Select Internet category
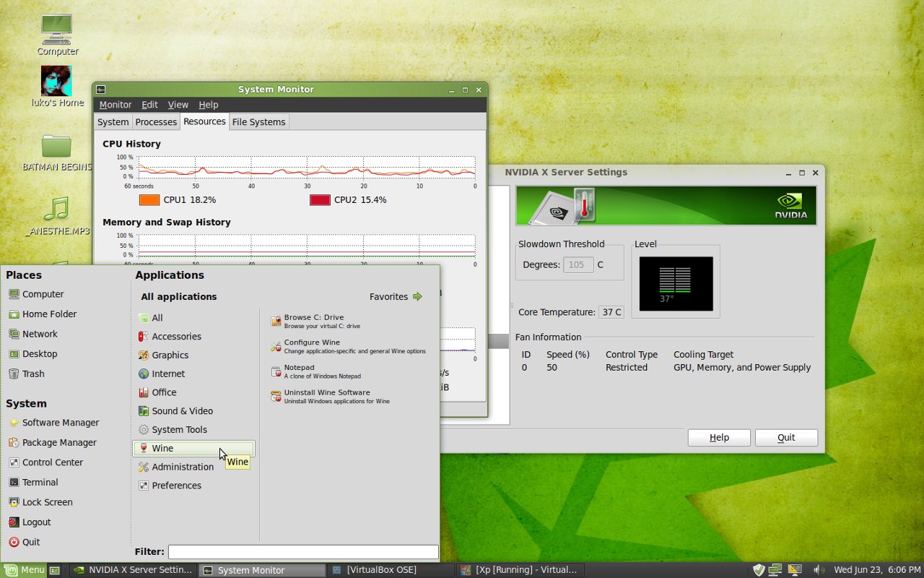Image resolution: width=924 pixels, height=578 pixels. click(193, 374)
